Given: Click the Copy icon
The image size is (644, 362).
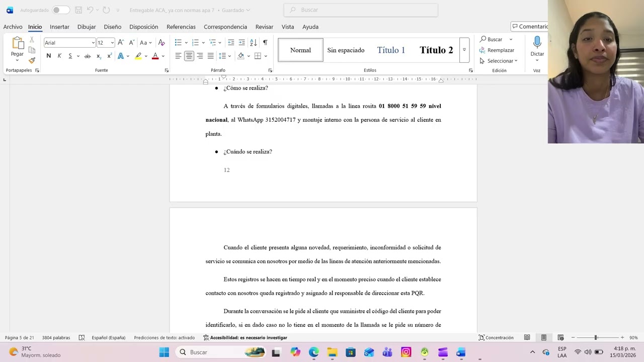Looking at the screenshot, I should click(32, 50).
